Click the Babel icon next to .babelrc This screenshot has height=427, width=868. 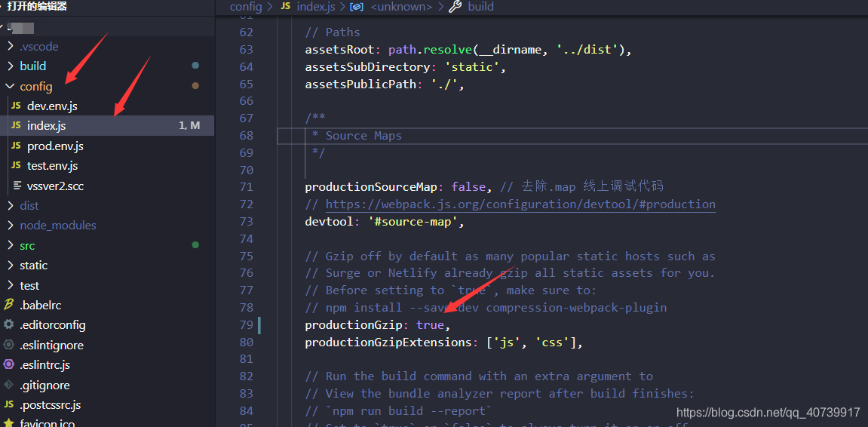pos(9,305)
